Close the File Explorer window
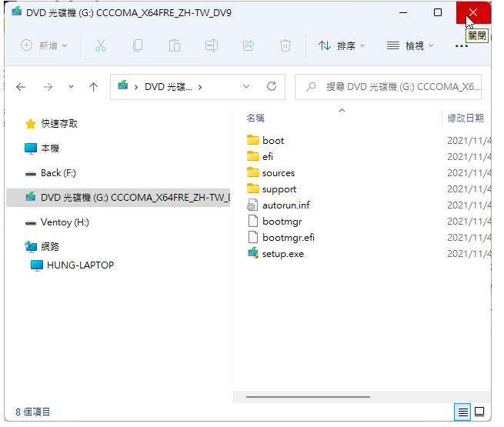Screen dimensions: 504x427 click(473, 12)
